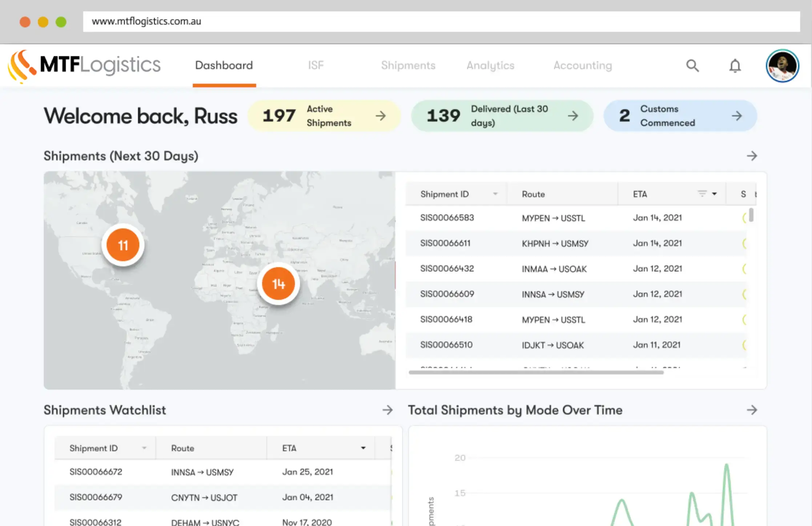Click the MTF Logistics logo

pos(84,65)
